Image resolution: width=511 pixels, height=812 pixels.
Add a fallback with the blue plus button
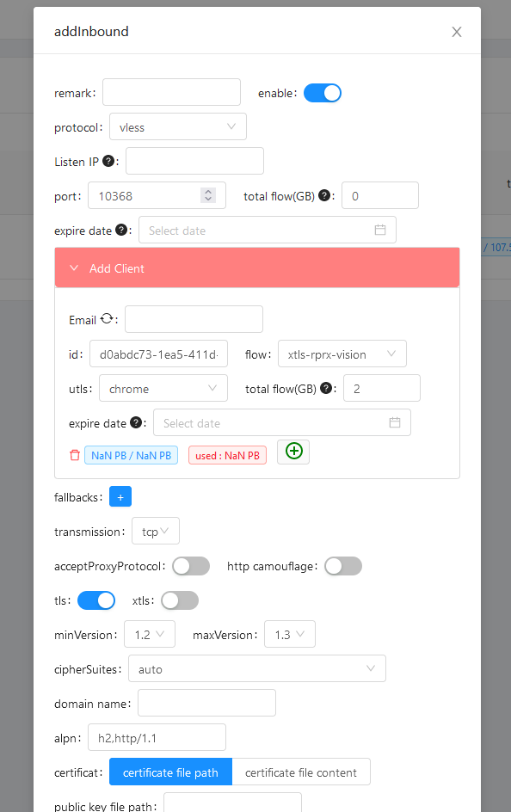(x=120, y=496)
